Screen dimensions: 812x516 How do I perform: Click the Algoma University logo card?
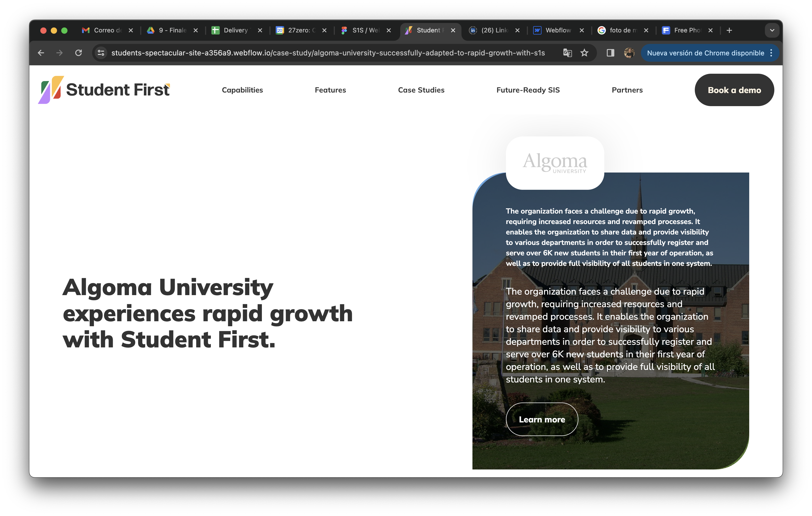(x=555, y=163)
